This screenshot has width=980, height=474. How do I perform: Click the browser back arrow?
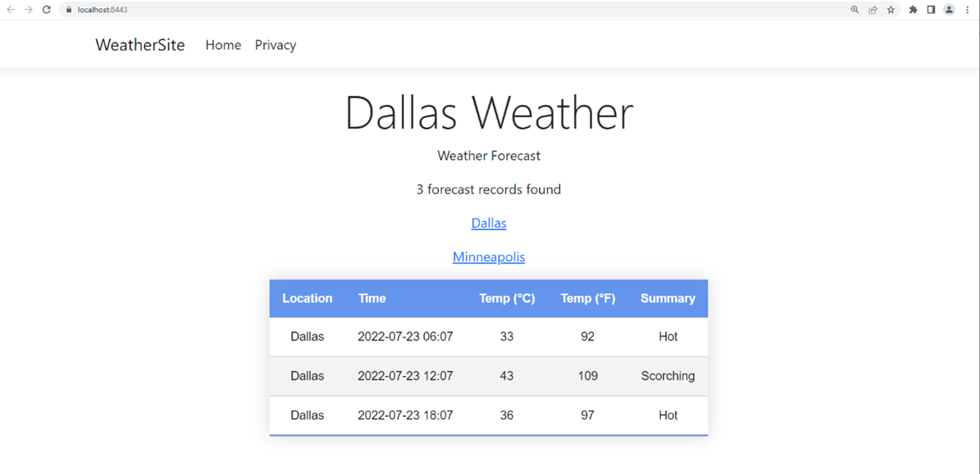click(x=11, y=10)
